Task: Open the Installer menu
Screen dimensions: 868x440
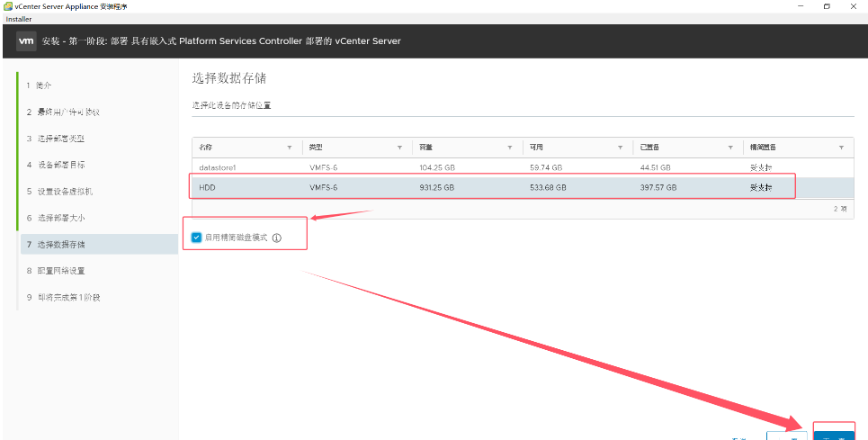Action: click(x=19, y=19)
